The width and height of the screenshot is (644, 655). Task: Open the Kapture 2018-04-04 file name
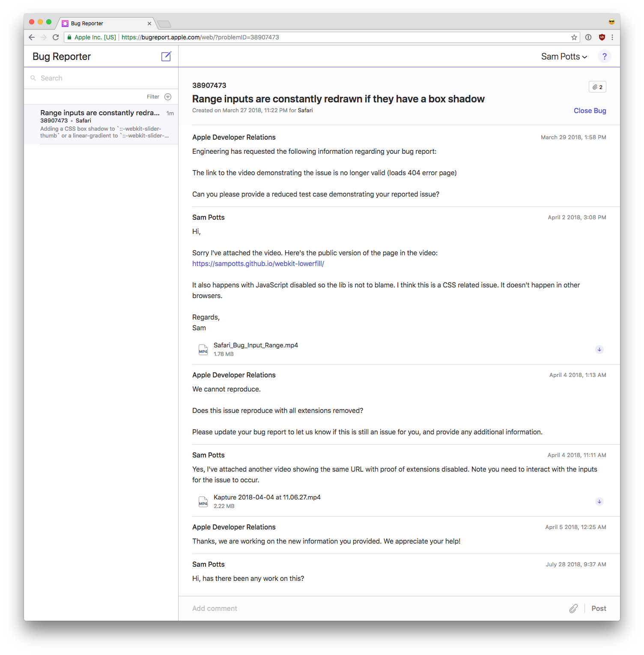[267, 497]
